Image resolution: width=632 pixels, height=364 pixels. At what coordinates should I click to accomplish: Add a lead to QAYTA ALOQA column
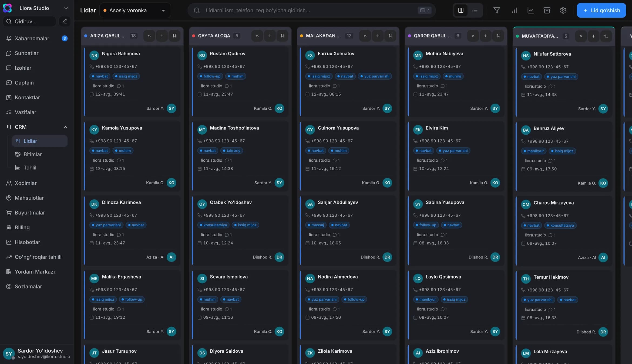click(x=270, y=36)
